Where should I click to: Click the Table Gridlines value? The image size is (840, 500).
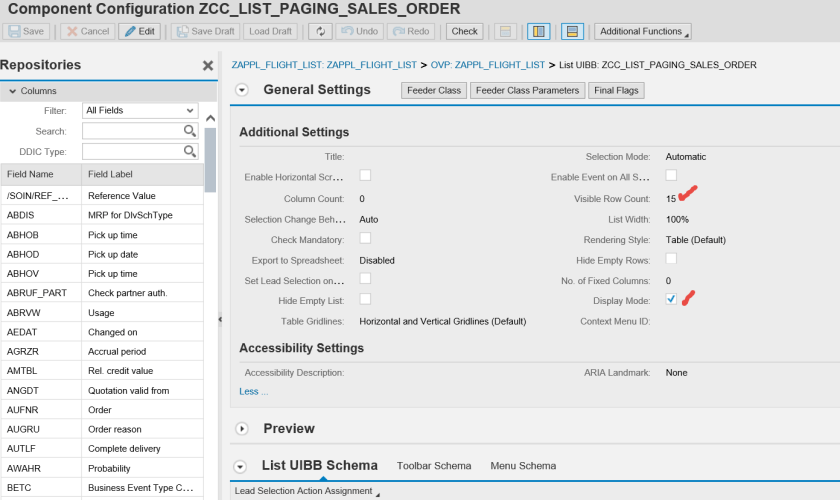(x=442, y=322)
